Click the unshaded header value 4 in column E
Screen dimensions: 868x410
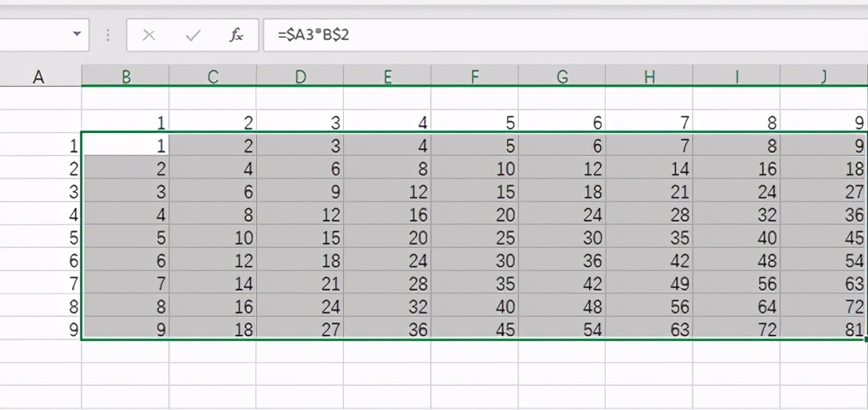tap(387, 121)
